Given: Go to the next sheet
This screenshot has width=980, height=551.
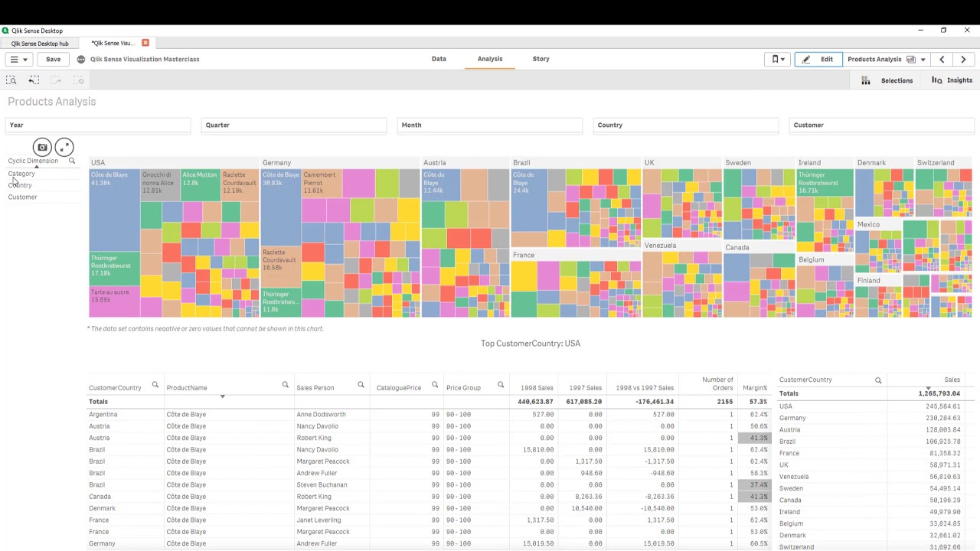Looking at the screenshot, I should (963, 59).
